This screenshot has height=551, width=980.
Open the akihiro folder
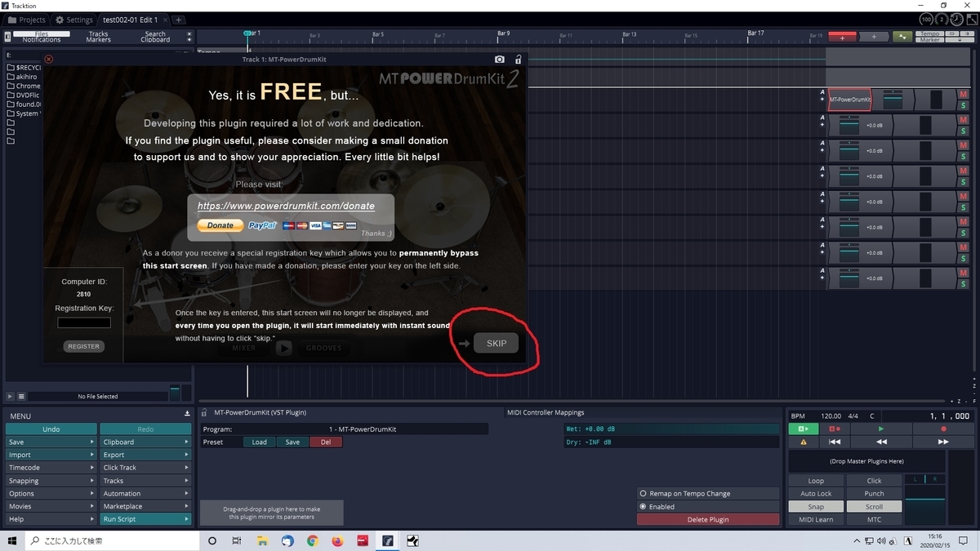point(22,77)
